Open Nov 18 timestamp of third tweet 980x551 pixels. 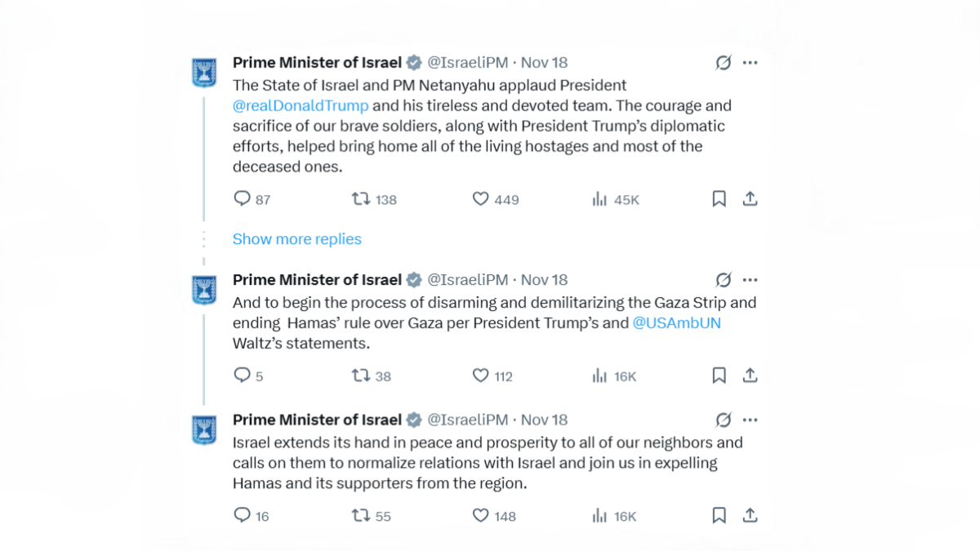(544, 420)
